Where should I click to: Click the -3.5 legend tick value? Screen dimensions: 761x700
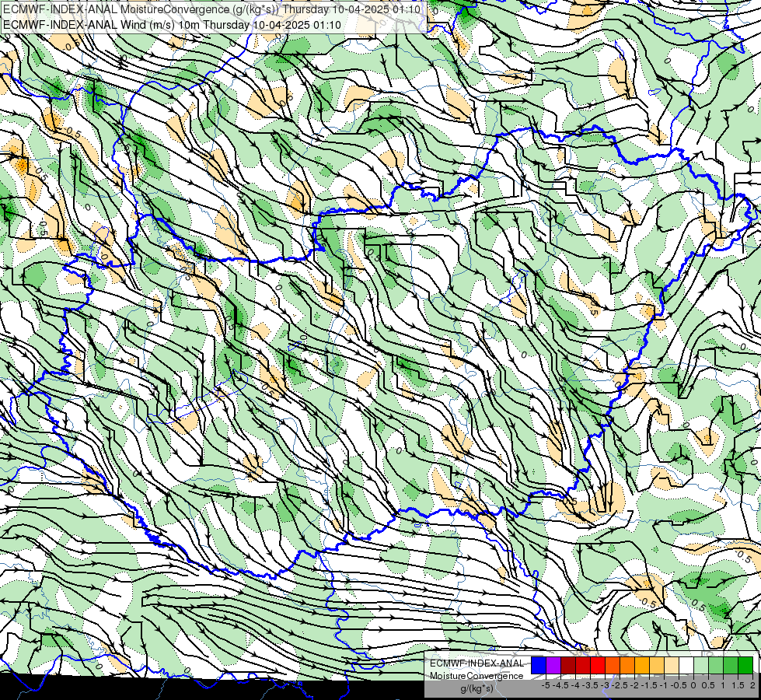click(590, 685)
